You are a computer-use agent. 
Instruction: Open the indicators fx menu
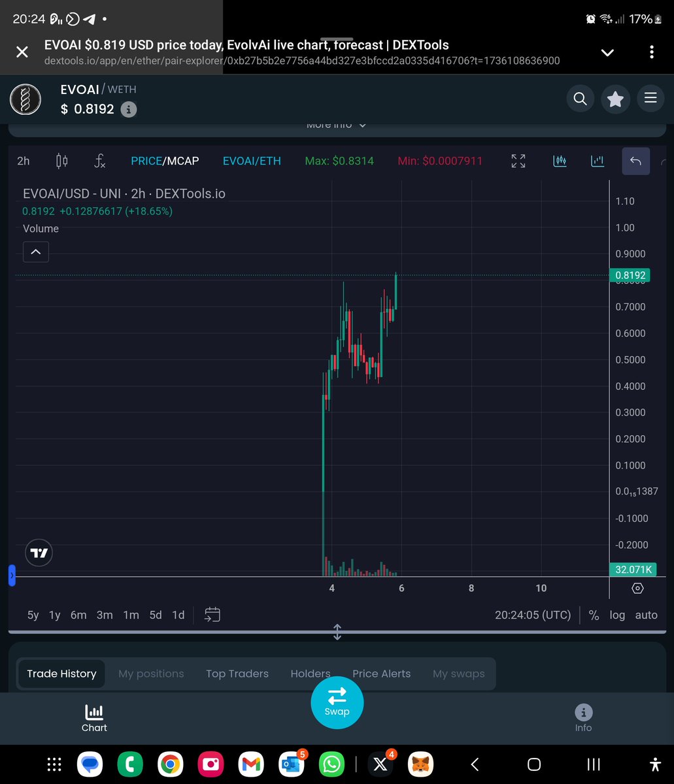(99, 161)
